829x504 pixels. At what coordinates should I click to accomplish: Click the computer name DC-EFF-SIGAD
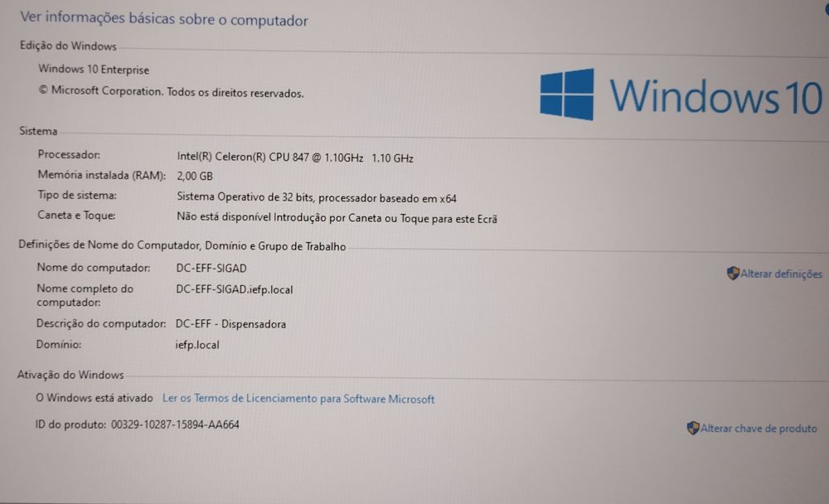(211, 268)
